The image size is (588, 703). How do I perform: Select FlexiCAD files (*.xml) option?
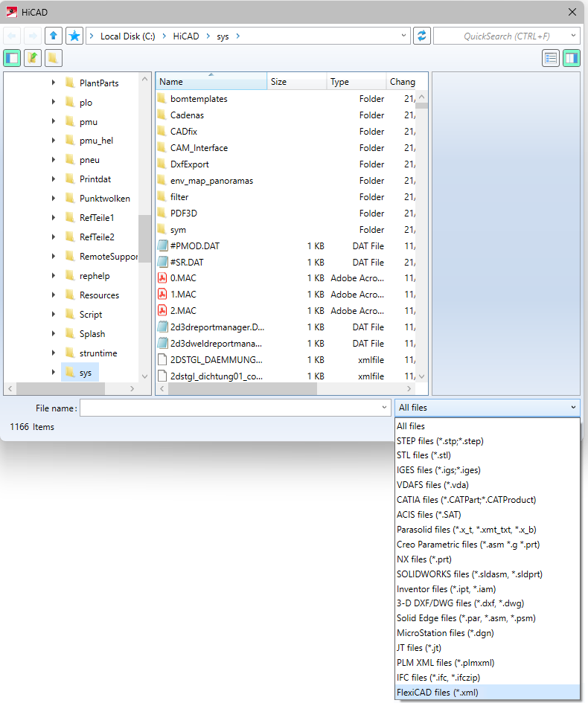(487, 693)
